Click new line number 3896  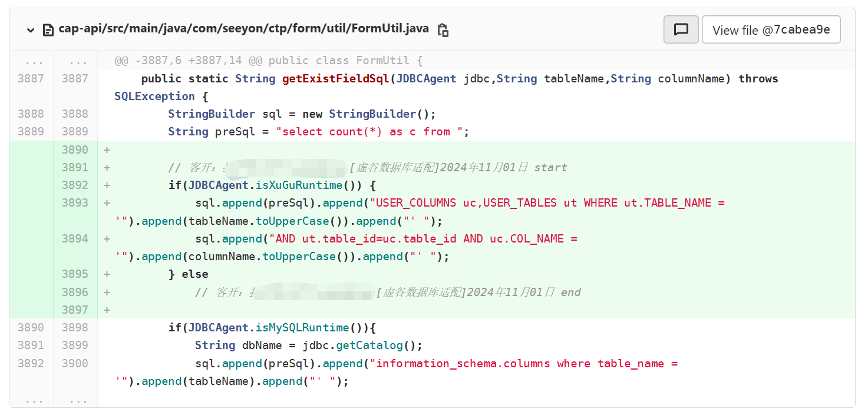[75, 292]
